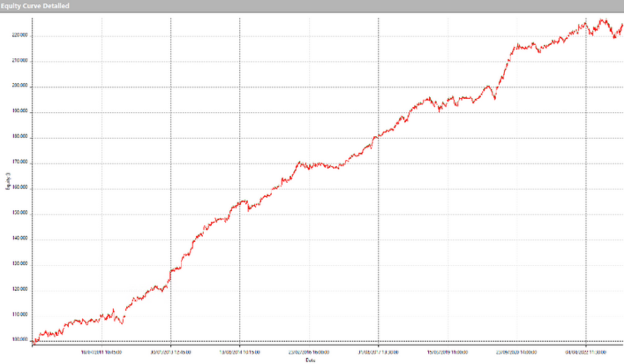Click the 120000 y-axis label
Screen dimensions: 624x364
pyautogui.click(x=20, y=289)
